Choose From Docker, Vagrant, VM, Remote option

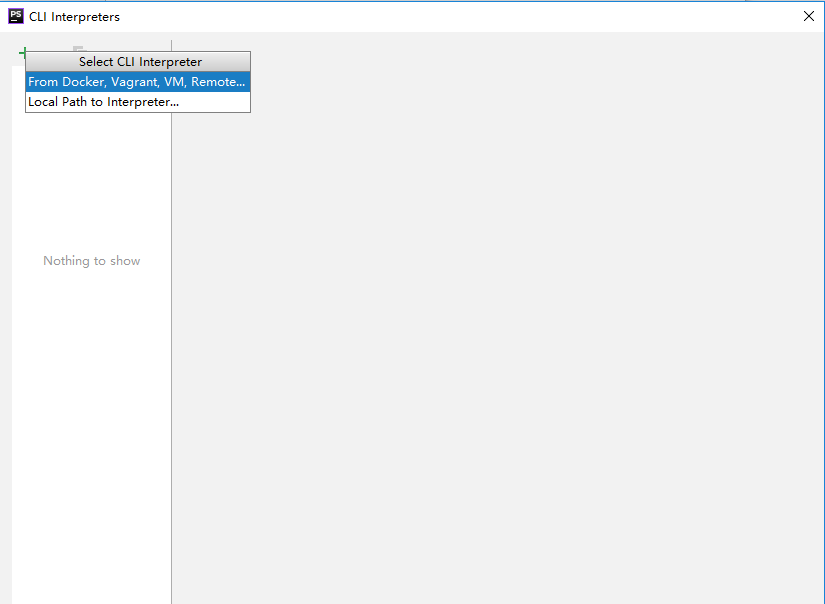click(x=138, y=82)
